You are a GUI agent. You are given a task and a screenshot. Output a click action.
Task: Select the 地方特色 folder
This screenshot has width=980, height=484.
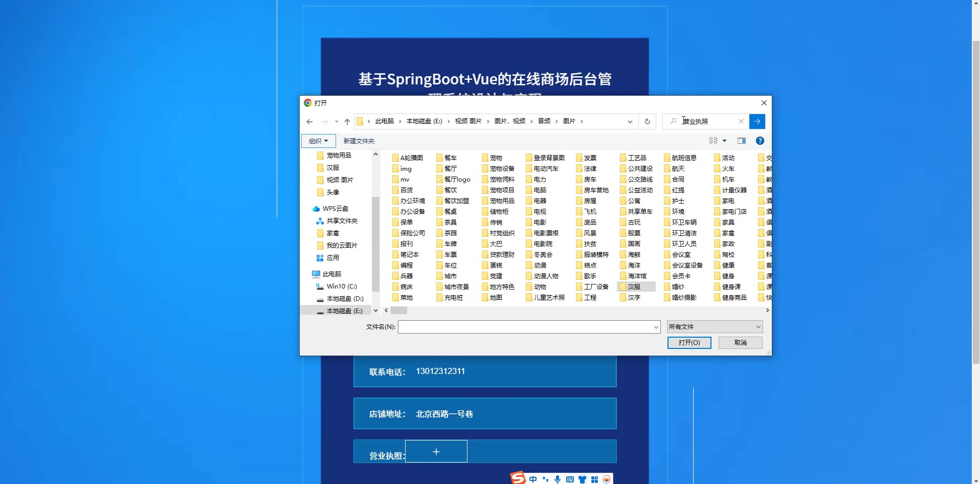coord(498,287)
